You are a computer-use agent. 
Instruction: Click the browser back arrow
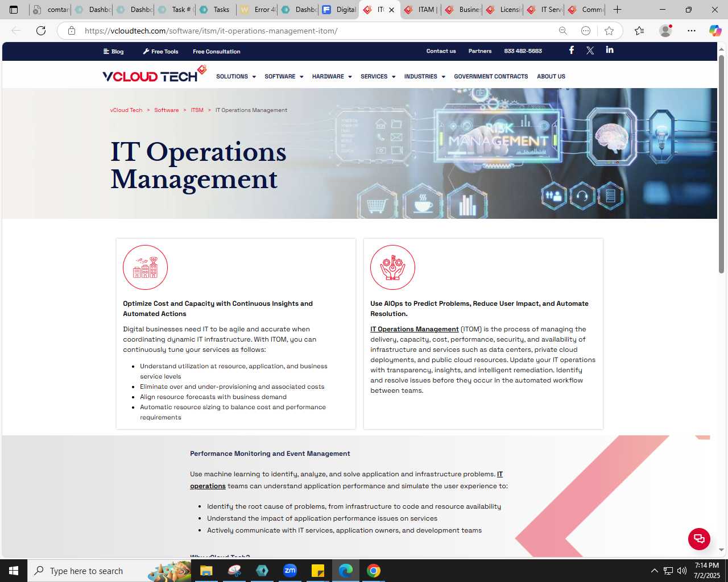tap(16, 31)
